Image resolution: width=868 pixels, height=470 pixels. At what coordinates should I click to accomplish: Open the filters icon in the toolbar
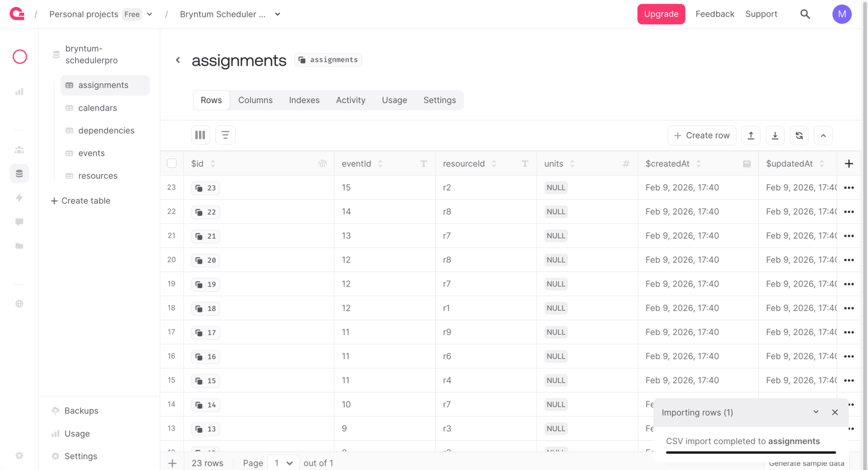[x=225, y=135]
